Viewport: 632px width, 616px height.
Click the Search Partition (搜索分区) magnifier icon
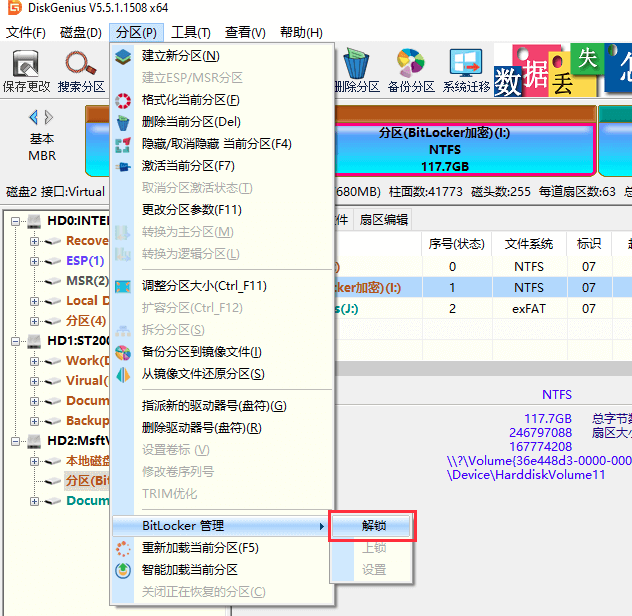[81, 64]
